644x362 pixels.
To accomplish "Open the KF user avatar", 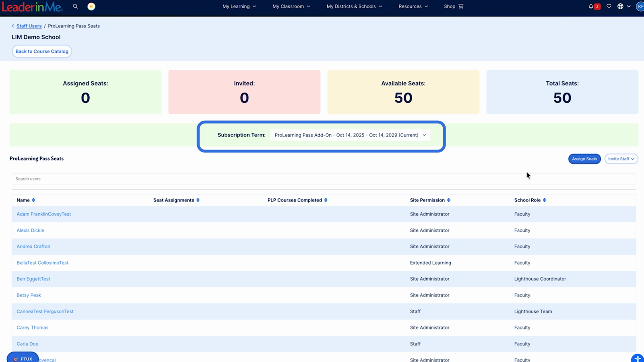I will pos(640,6).
